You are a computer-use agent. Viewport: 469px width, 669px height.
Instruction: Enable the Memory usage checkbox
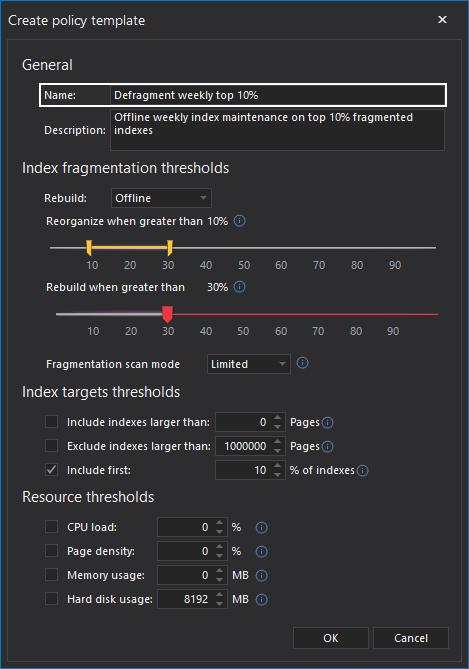(52, 575)
